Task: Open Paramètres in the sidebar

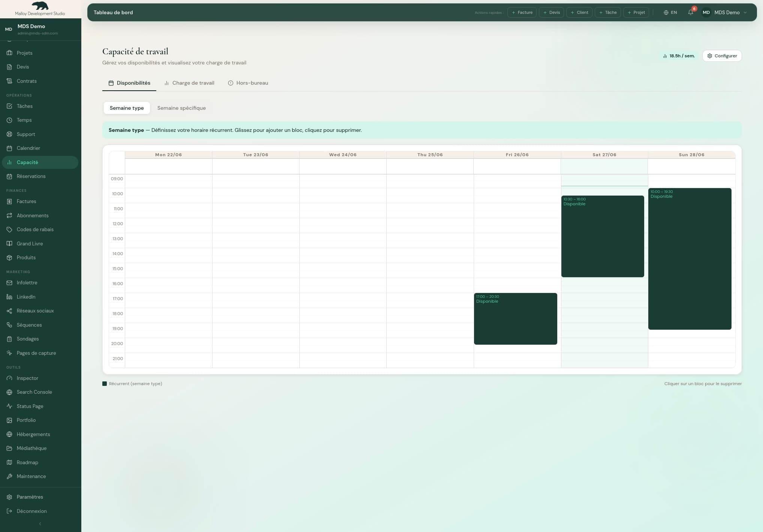Action: 40,497
